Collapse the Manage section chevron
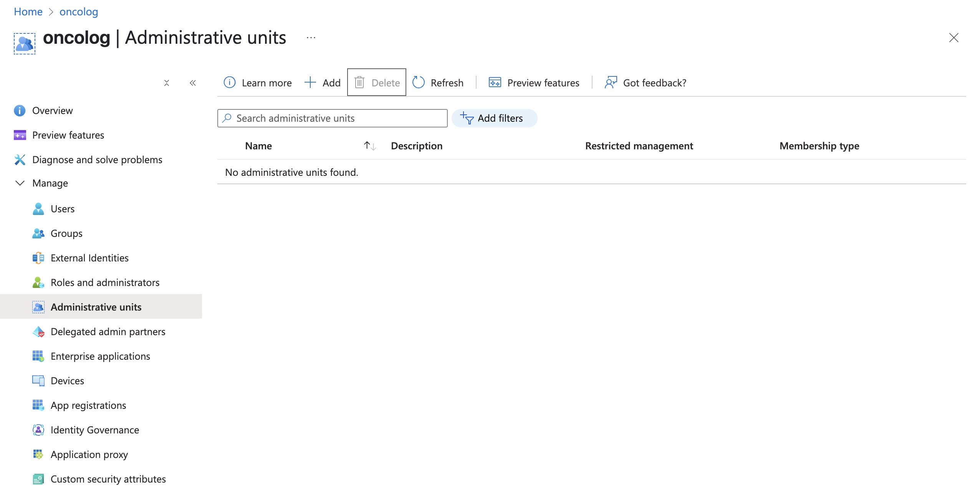Image resolution: width=980 pixels, height=486 pixels. pyautogui.click(x=20, y=183)
